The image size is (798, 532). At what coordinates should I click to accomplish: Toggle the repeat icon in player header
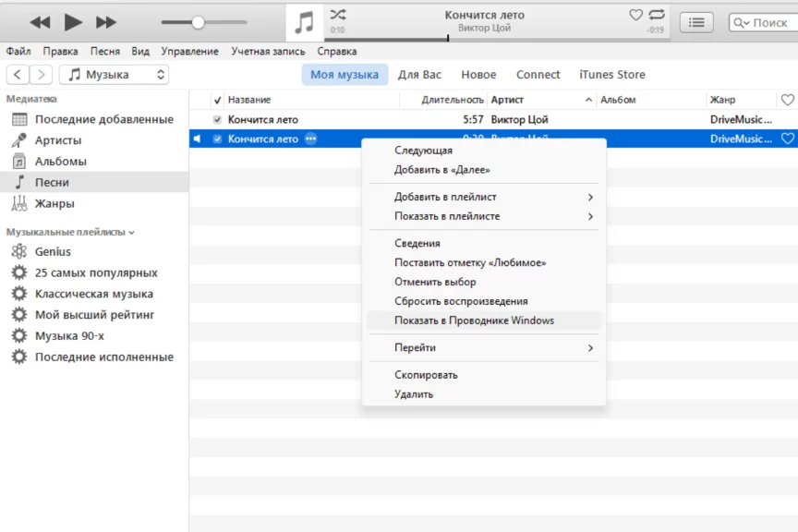click(657, 15)
